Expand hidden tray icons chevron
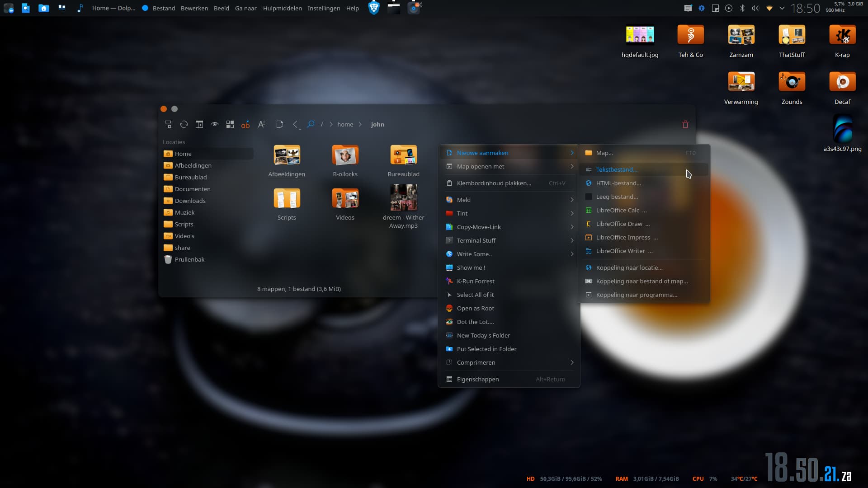The image size is (868, 488). pyautogui.click(x=782, y=8)
